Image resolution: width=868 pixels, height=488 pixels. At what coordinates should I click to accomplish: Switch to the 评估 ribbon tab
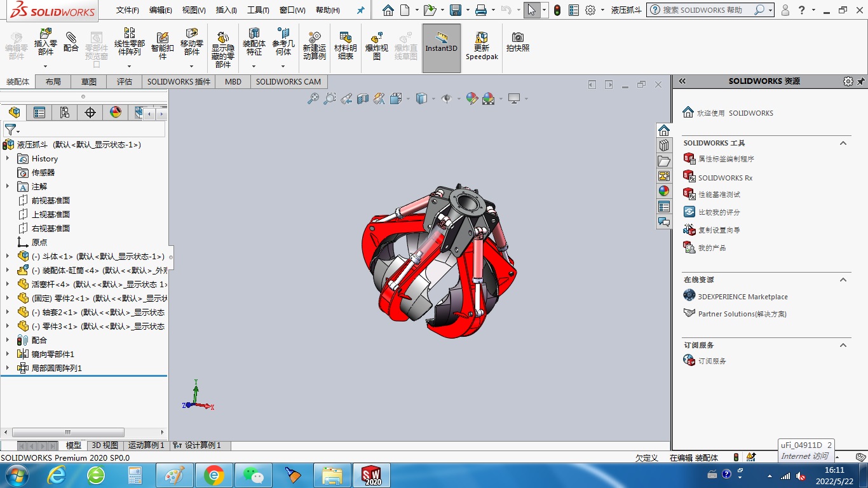coord(125,81)
